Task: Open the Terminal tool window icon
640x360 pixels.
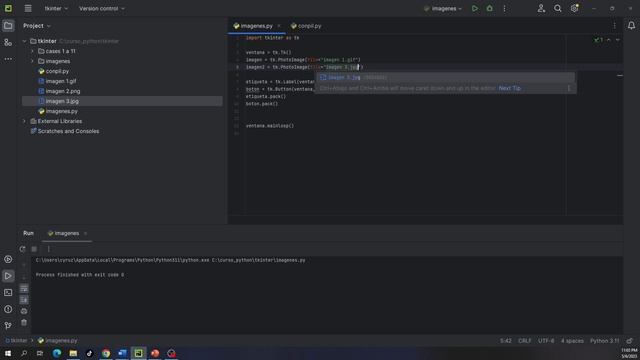Action: pyautogui.click(x=8, y=293)
